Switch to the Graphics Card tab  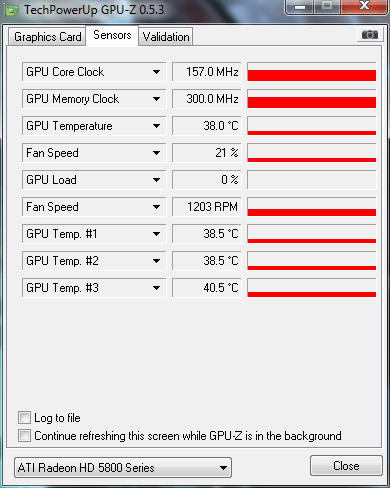(47, 37)
